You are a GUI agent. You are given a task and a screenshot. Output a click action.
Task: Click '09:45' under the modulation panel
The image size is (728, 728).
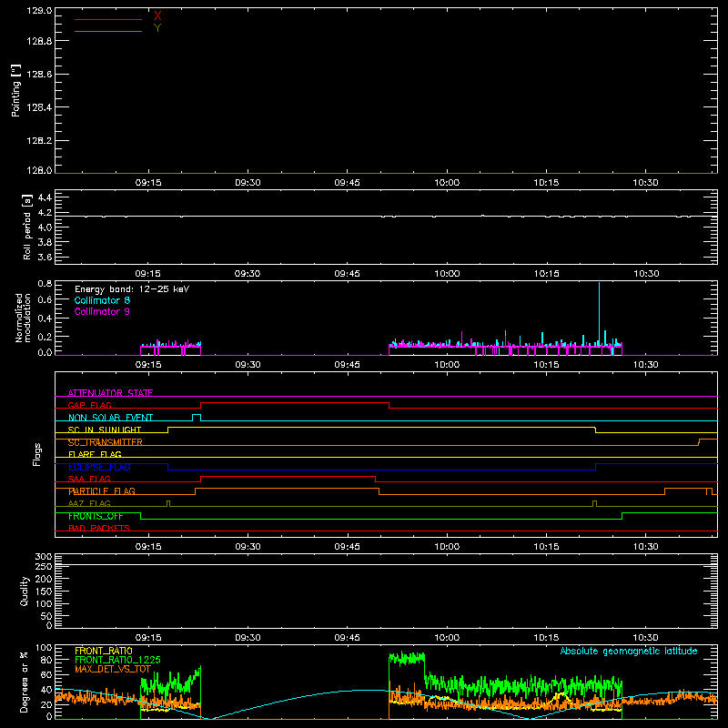[347, 365]
